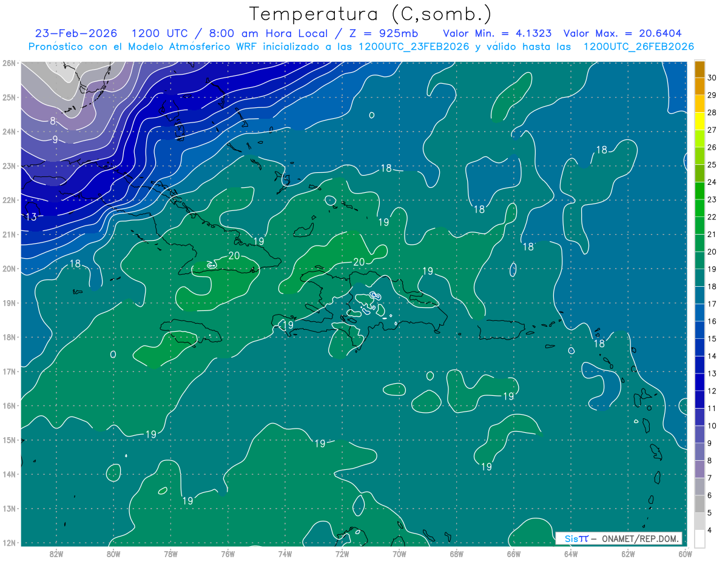Click the color scale label 4

tap(711, 530)
